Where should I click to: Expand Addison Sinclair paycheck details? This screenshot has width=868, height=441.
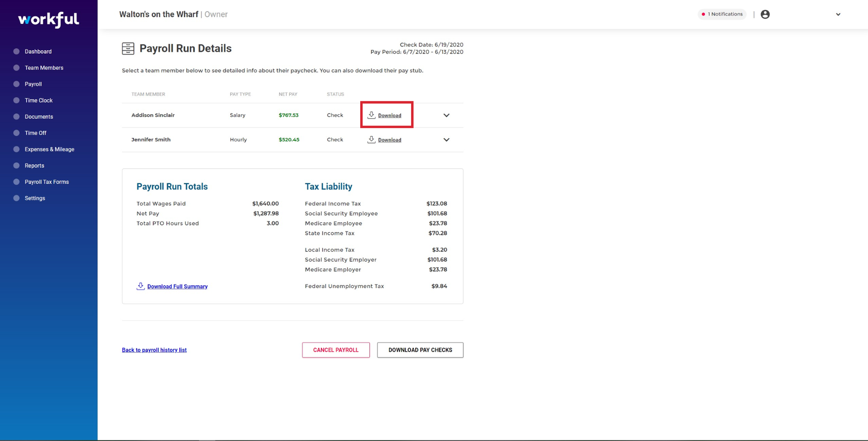(x=446, y=115)
